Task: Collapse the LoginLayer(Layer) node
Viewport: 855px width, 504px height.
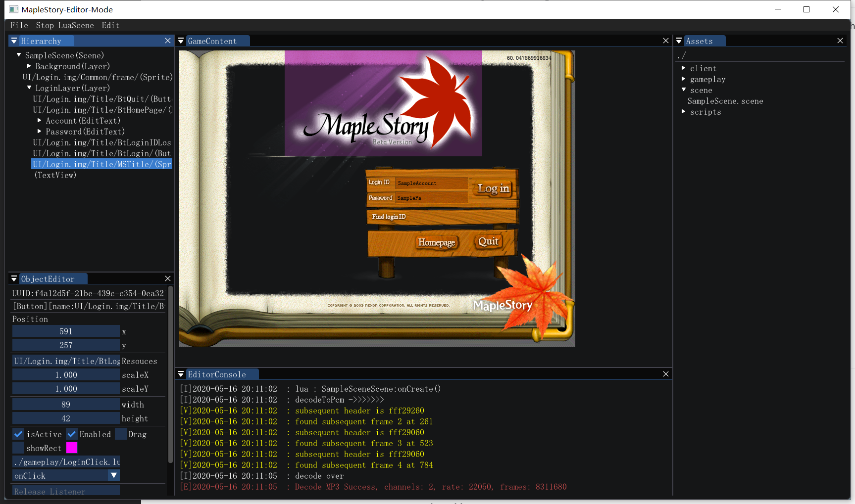Action: (29, 88)
